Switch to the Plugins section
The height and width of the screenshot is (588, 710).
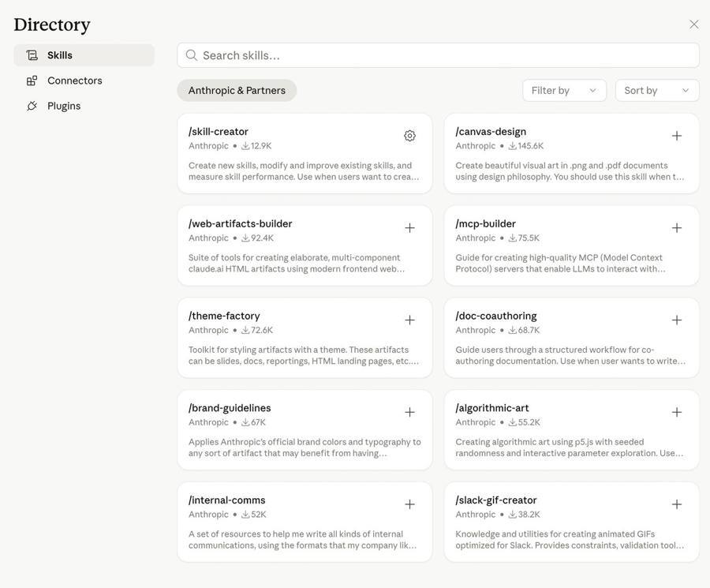tap(84, 106)
